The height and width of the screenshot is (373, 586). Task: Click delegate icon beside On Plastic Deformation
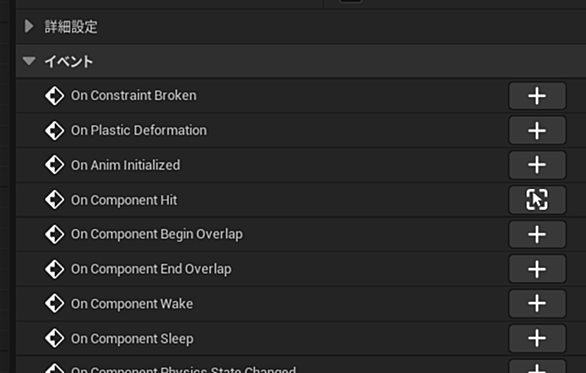point(55,130)
